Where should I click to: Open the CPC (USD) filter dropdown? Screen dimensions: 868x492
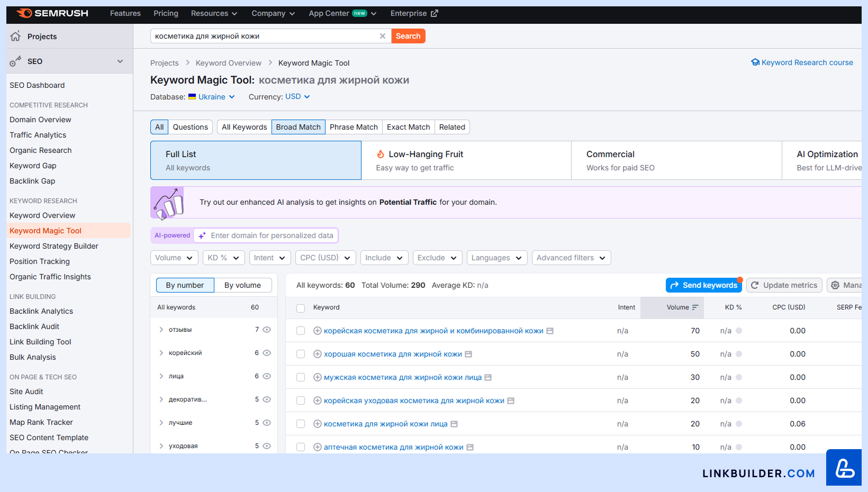(x=325, y=258)
